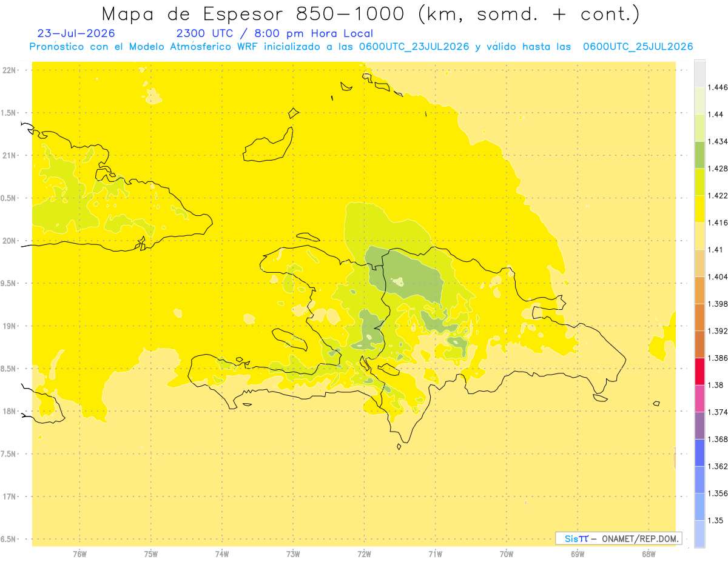Click the legend value '1.416'
Screen dimensions: 728x562
[x=718, y=222]
